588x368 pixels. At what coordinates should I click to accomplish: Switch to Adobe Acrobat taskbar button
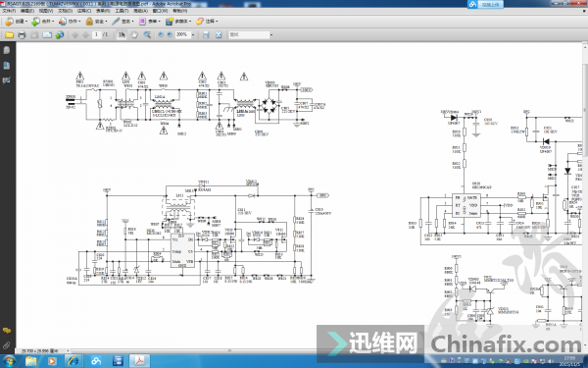tap(139, 361)
